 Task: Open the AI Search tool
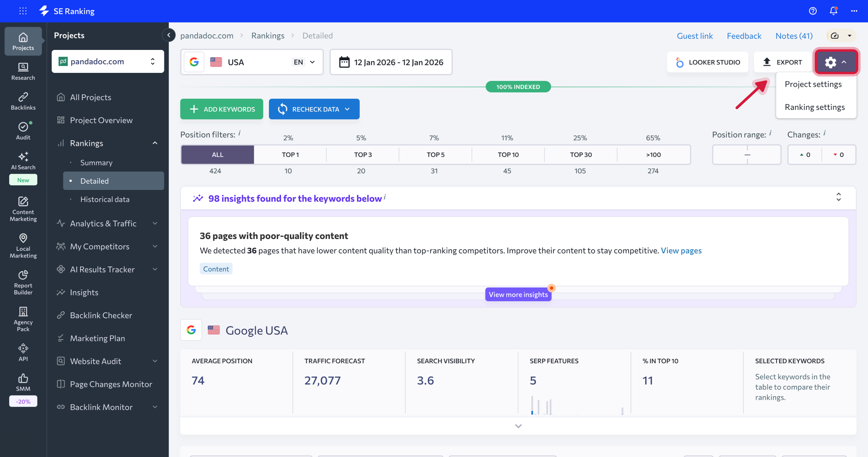tap(23, 161)
